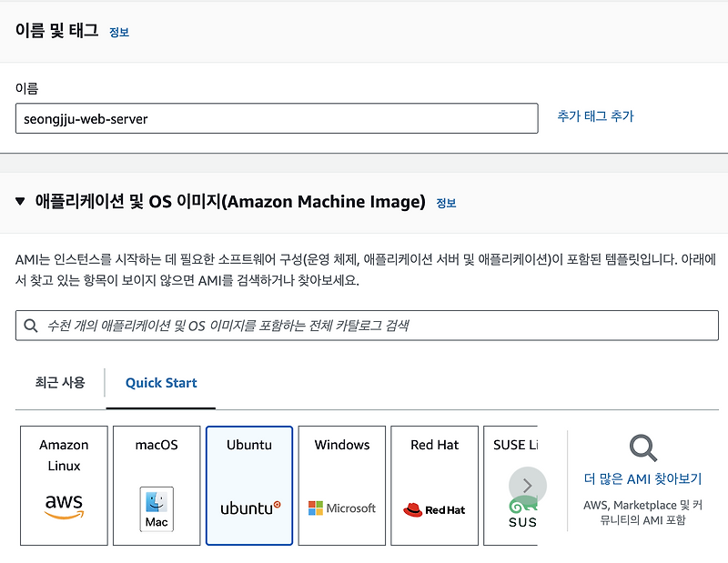Select the macOS AMI with Mac icon
The image size is (728, 563).
click(156, 485)
